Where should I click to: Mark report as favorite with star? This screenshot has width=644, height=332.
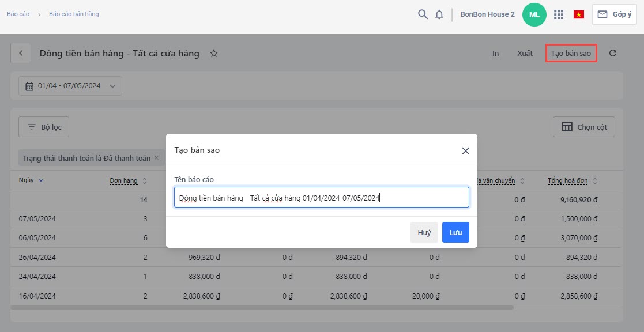pos(214,53)
